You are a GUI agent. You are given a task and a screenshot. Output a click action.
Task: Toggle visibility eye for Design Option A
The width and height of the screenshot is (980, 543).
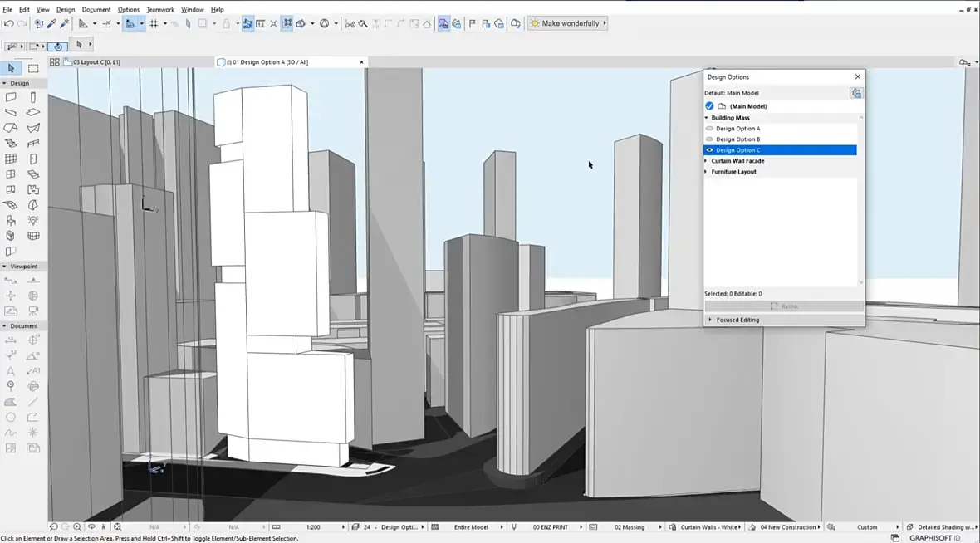tap(709, 129)
